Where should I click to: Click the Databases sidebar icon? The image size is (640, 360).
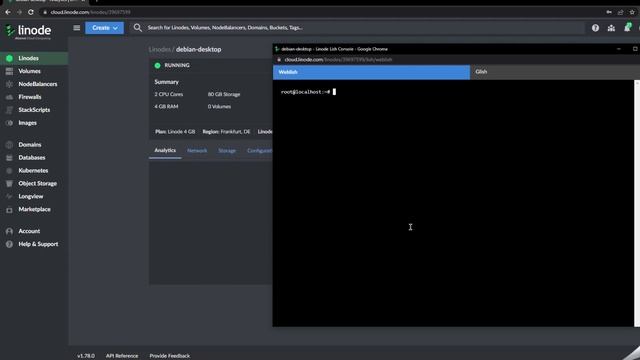click(9, 158)
